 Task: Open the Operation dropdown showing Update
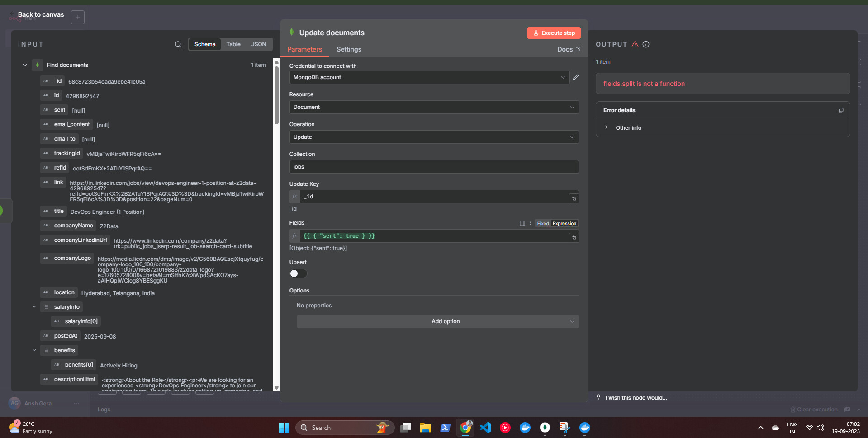(433, 137)
